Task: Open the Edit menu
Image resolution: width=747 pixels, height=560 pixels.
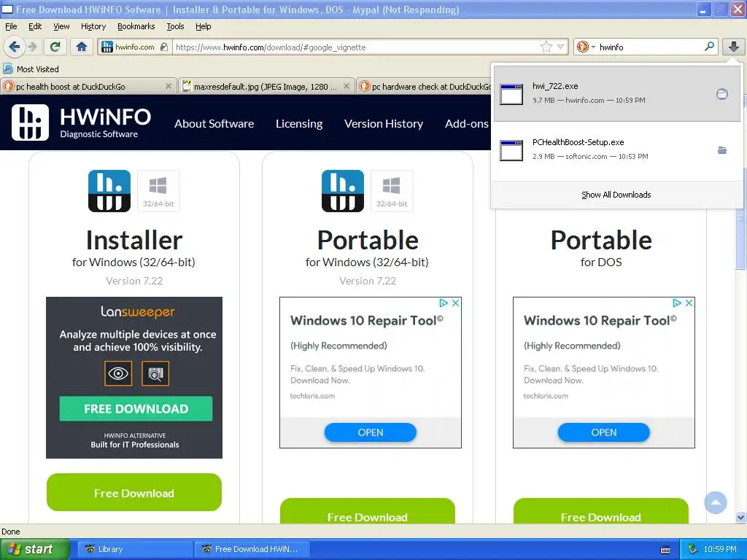Action: click(35, 26)
